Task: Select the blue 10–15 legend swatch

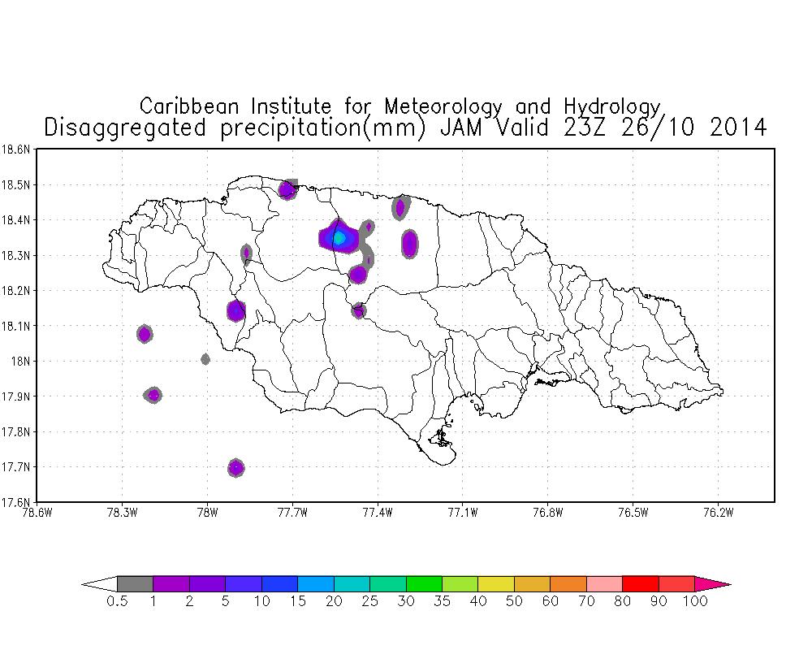Action: (279, 583)
